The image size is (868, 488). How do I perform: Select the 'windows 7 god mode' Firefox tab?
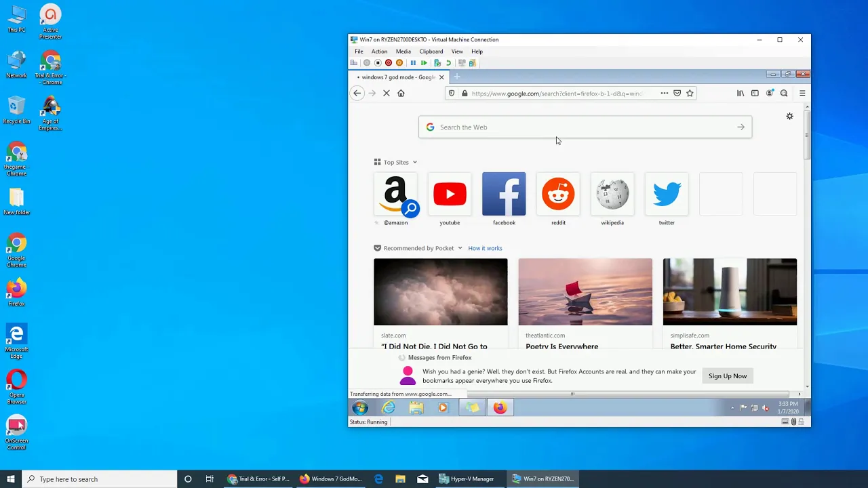(397, 77)
